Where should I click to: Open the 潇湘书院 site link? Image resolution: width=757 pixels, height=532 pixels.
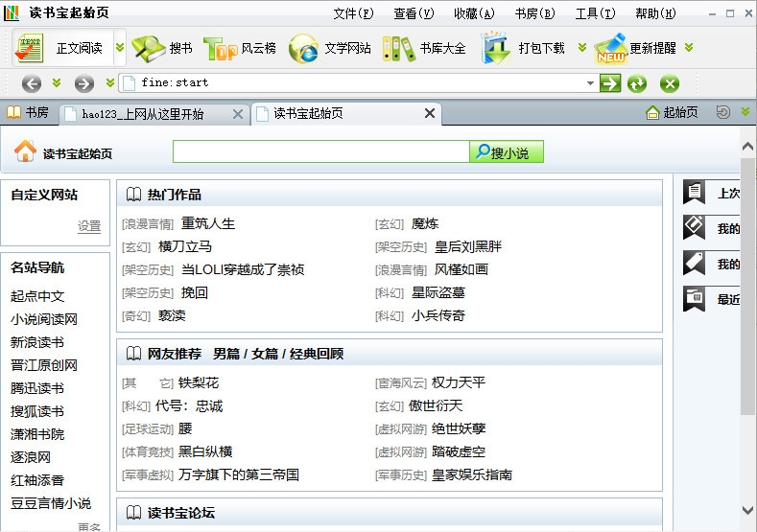(37, 434)
